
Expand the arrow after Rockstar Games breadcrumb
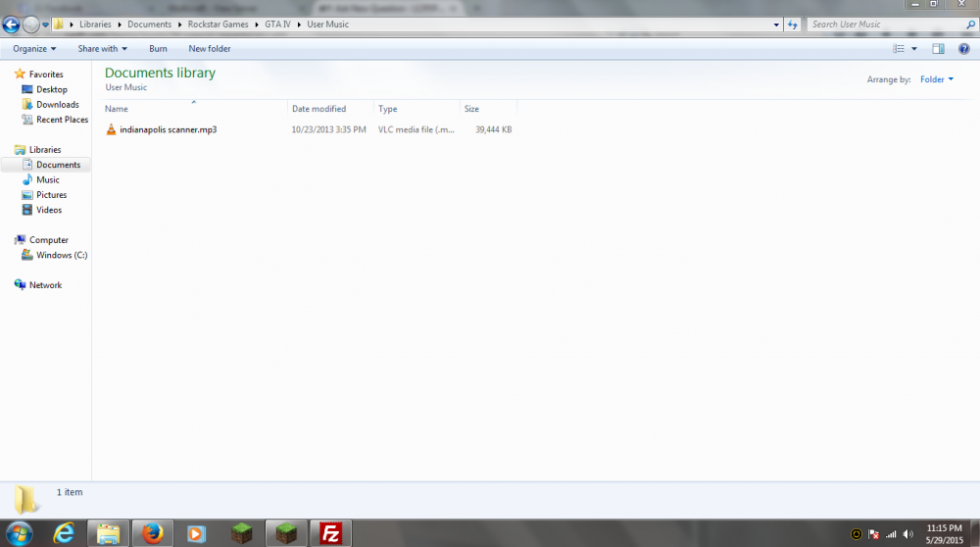point(257,25)
